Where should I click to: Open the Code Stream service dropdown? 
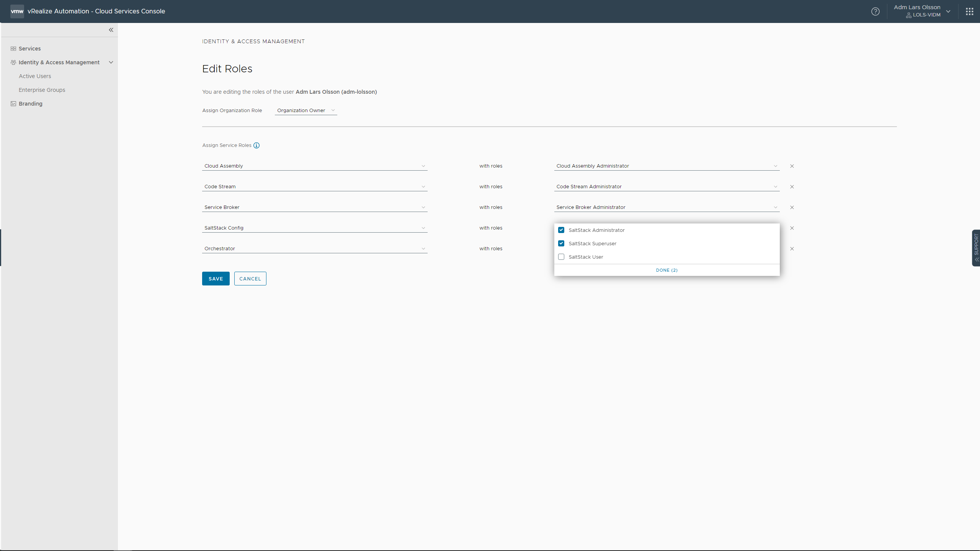(315, 187)
